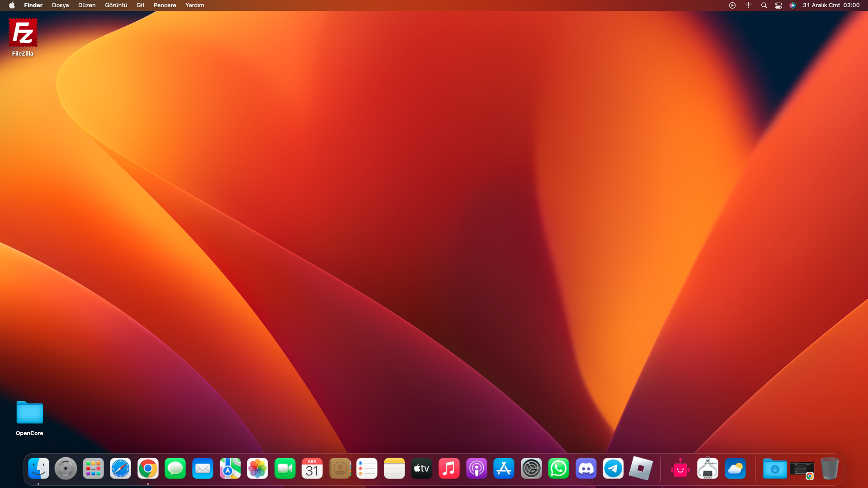This screenshot has width=868, height=488.
Task: Open the Görüntü menu
Action: point(116,5)
